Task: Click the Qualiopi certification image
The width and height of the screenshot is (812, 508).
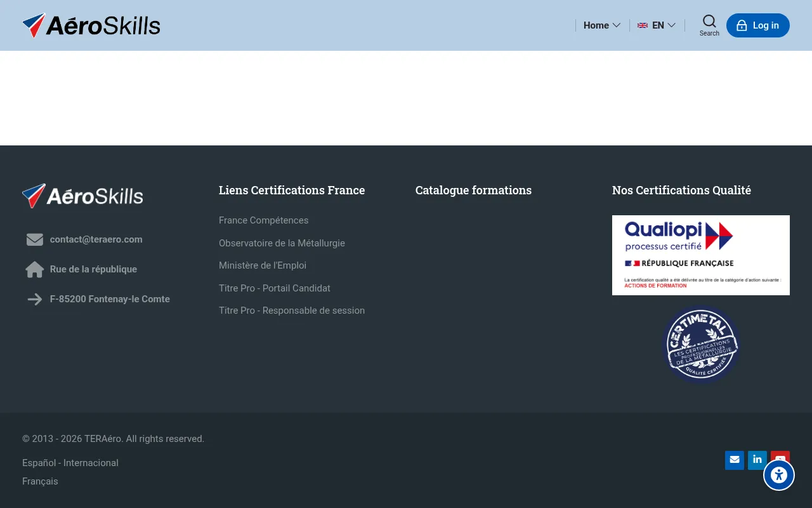Action: coord(701,255)
